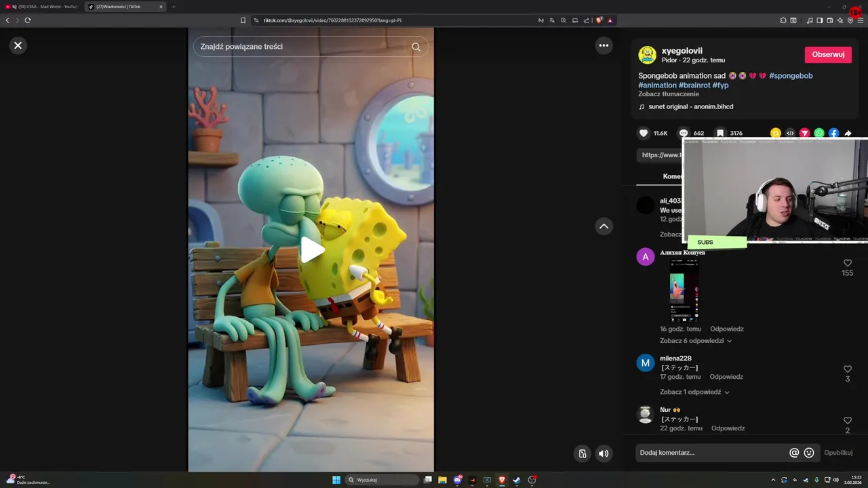Follow xyegolovii with Obserwuj button
The height and width of the screenshot is (488, 868).
[x=828, y=54]
